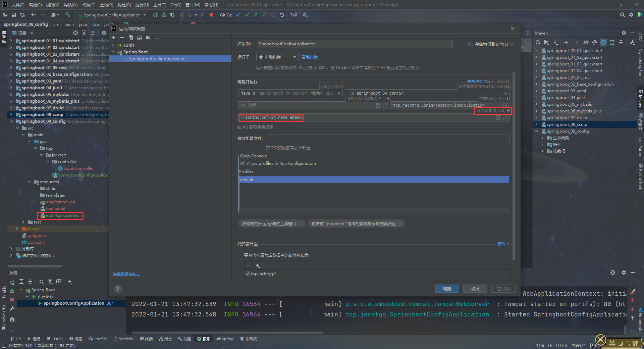
Task: Click the Git commit checkmark icon
Action: pos(247,15)
